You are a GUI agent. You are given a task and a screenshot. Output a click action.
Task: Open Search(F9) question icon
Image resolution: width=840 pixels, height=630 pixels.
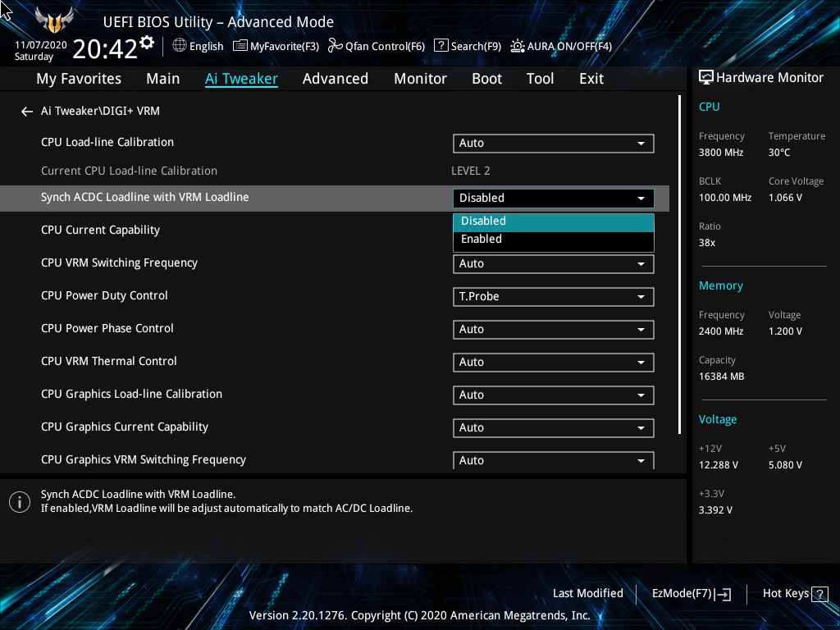[x=441, y=46]
